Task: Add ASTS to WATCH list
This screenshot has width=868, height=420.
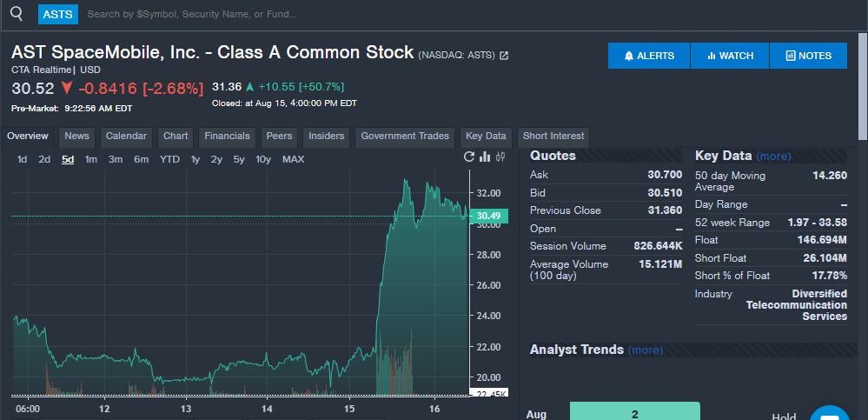Action: point(730,56)
